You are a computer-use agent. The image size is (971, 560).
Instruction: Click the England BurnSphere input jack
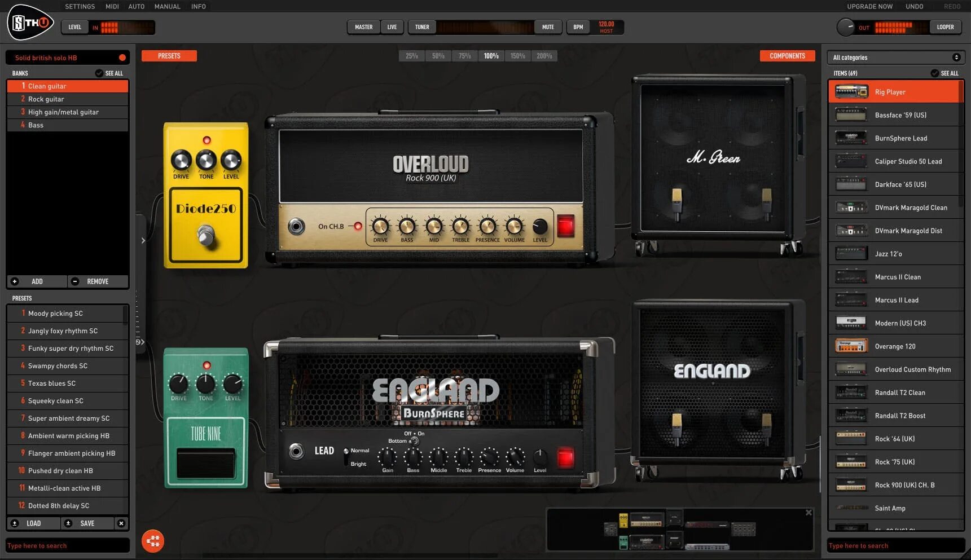(296, 451)
